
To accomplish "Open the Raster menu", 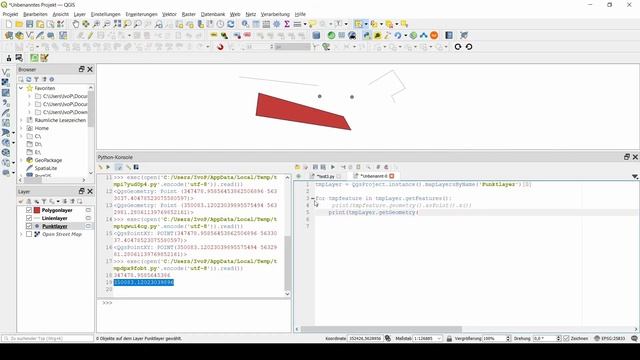I will pos(189,14).
